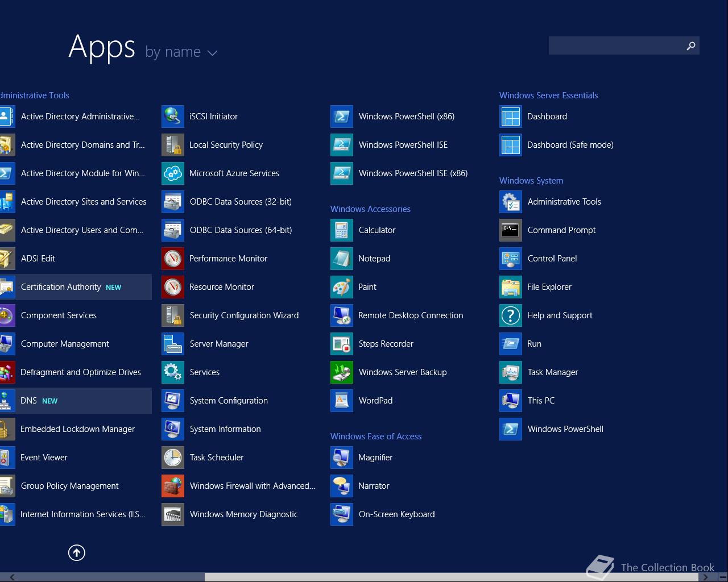Launch the Windows PowerShell ISE icon
The width and height of the screenshot is (728, 582).
[x=342, y=145]
